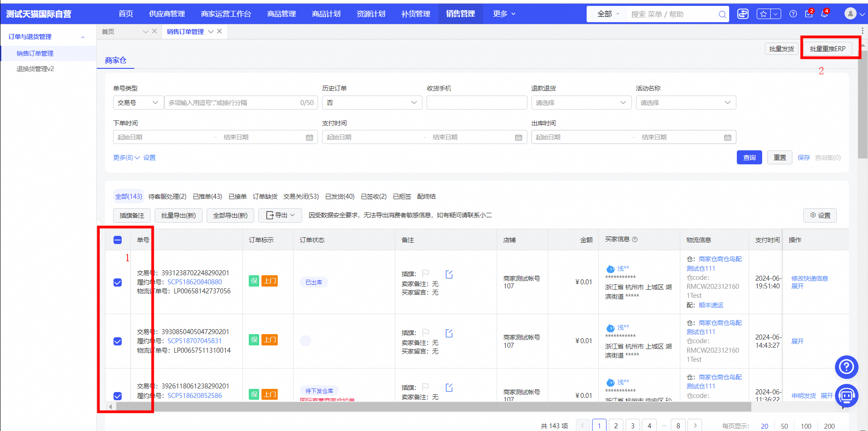Click the star favorites icon in header
The height and width of the screenshot is (431, 868).
[x=764, y=14]
